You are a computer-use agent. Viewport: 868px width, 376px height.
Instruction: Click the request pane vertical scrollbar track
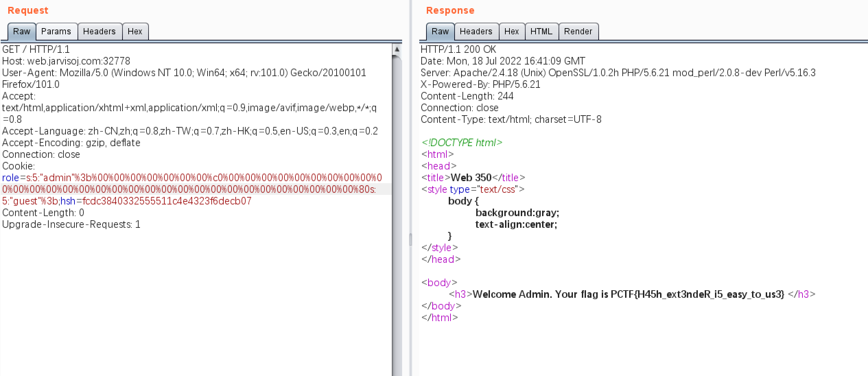pyautogui.click(x=397, y=216)
